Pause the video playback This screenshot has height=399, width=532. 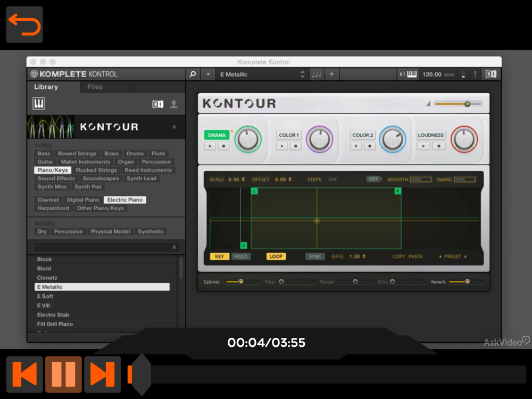63,374
